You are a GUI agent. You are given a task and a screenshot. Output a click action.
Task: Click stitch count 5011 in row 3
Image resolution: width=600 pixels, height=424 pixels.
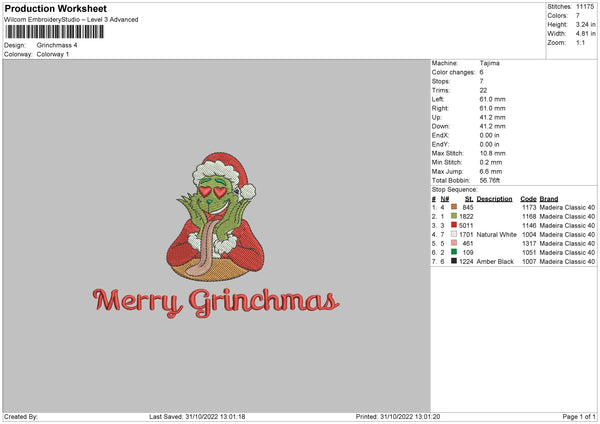pyautogui.click(x=466, y=225)
